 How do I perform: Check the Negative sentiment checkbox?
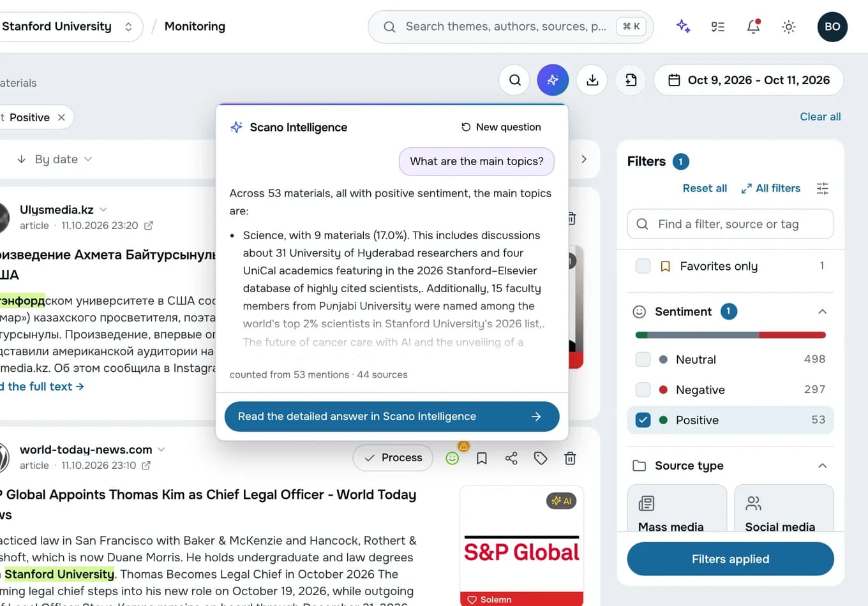pos(643,390)
